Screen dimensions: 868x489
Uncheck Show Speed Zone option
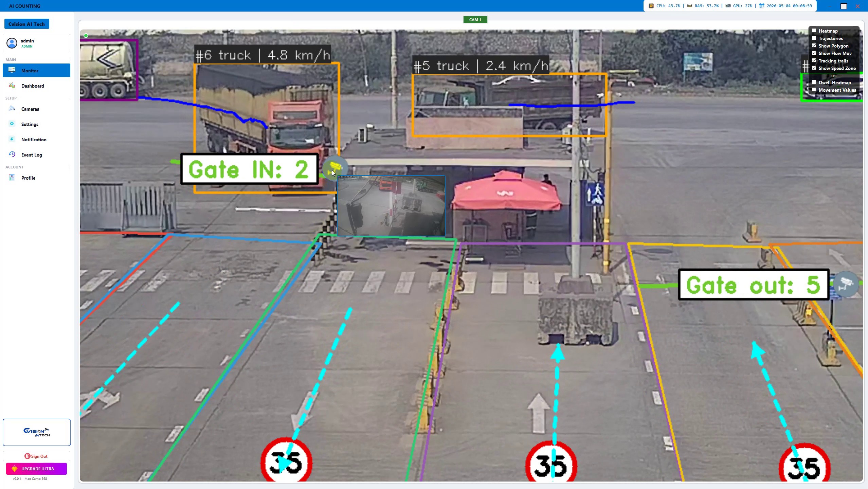pos(814,68)
